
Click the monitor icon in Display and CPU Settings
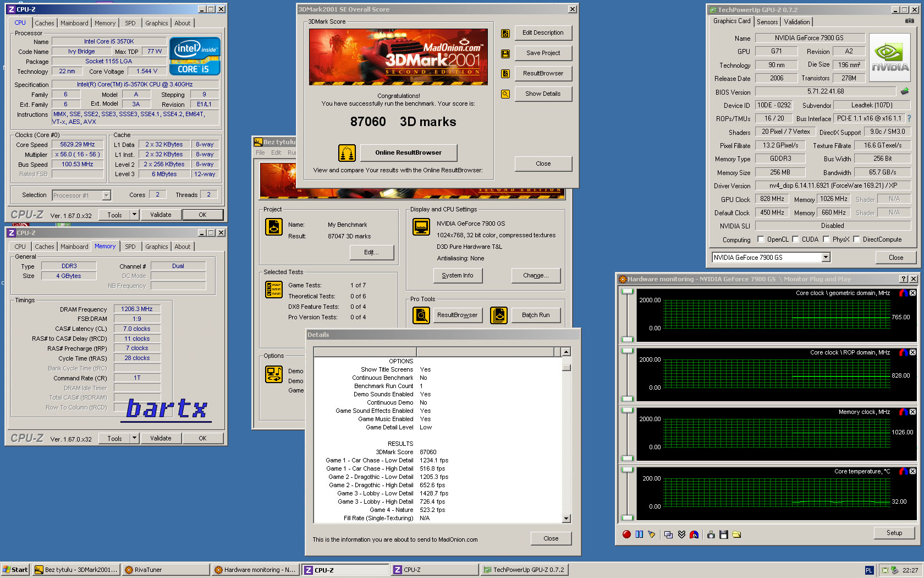(x=421, y=227)
